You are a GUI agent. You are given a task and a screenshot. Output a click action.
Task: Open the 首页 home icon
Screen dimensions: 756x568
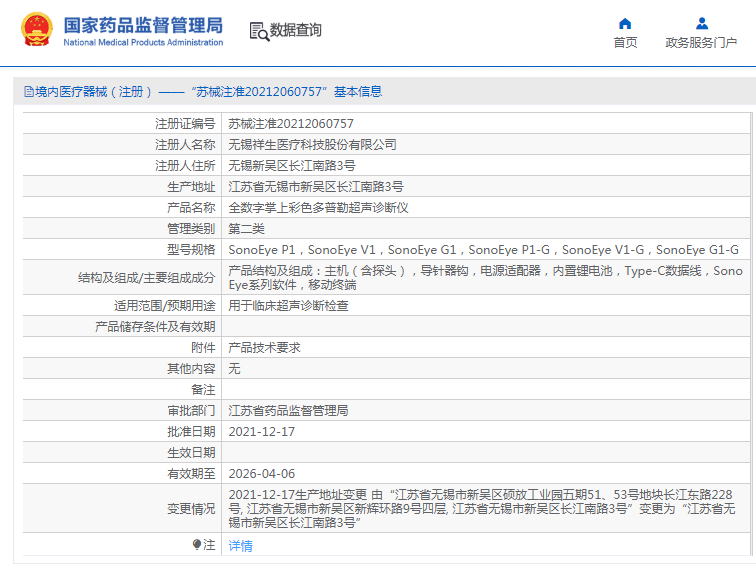tap(625, 23)
